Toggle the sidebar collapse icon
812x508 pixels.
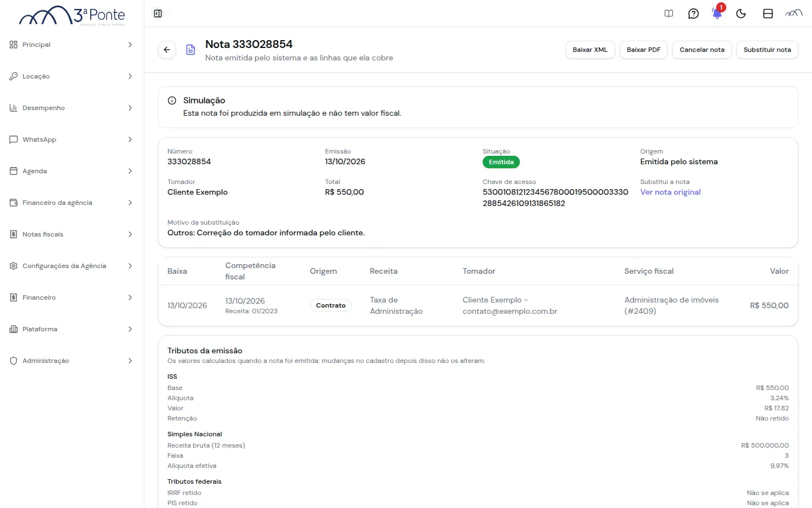[158, 14]
